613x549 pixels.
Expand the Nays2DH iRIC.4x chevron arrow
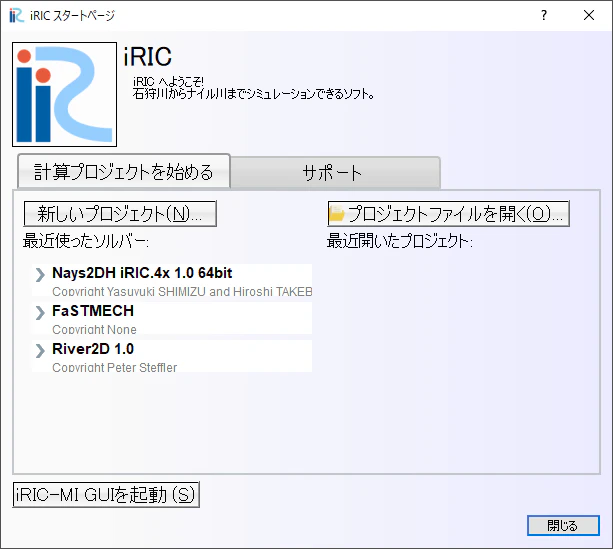tap(40, 275)
